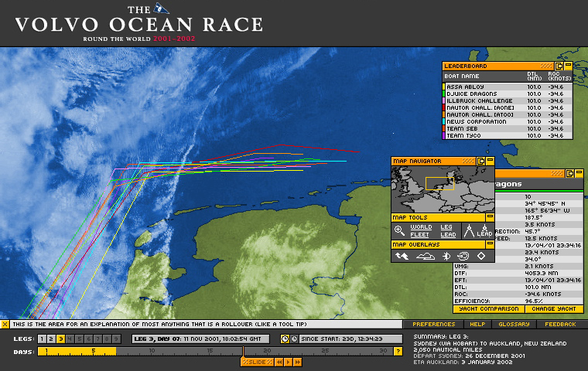Viewport: 588px width, 371px height.
Task: Click the Volvo Ocean Race logo
Action: click(x=139, y=22)
